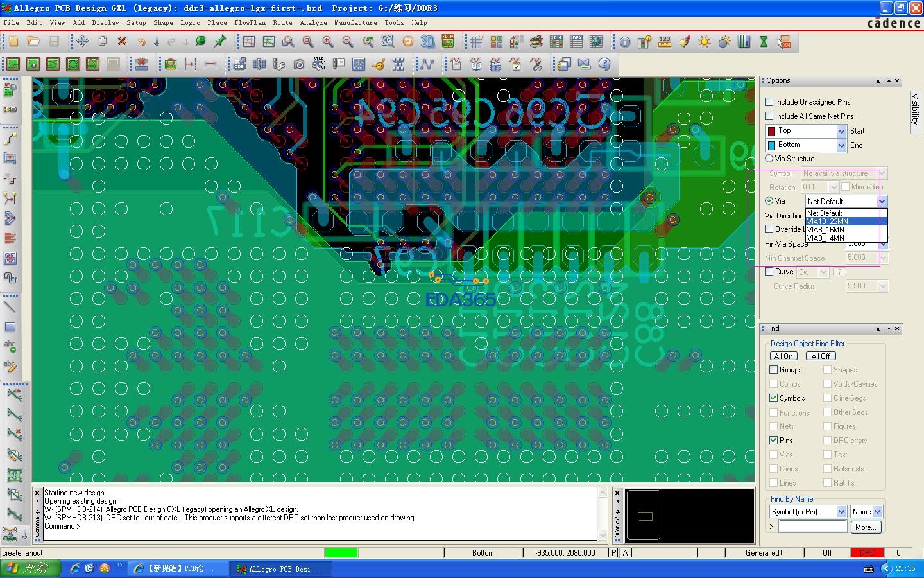The height and width of the screenshot is (578, 924).
Task: Choose VIA8_16MN from the via list
Action: coord(826,230)
